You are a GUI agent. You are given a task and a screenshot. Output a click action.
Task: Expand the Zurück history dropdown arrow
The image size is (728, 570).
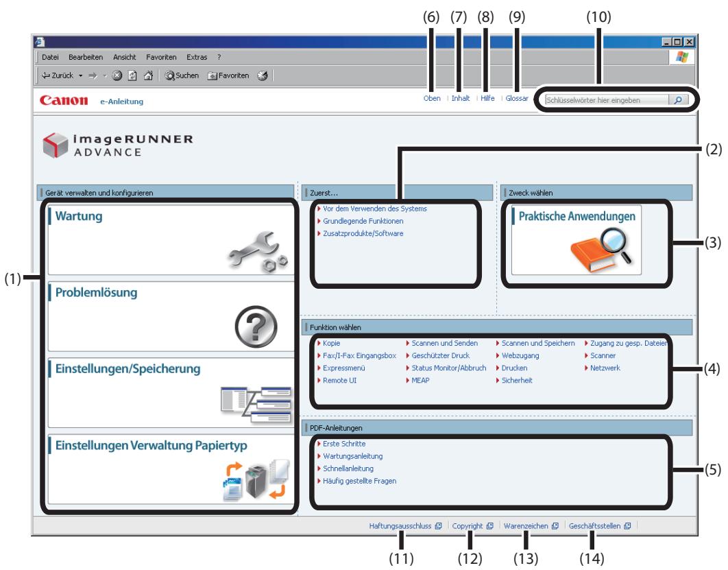point(81,75)
